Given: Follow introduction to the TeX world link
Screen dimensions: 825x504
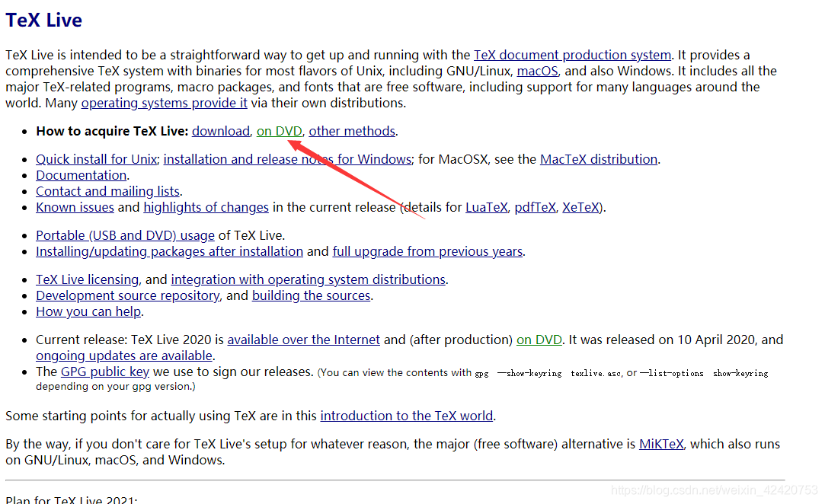Looking at the screenshot, I should coord(407,416).
